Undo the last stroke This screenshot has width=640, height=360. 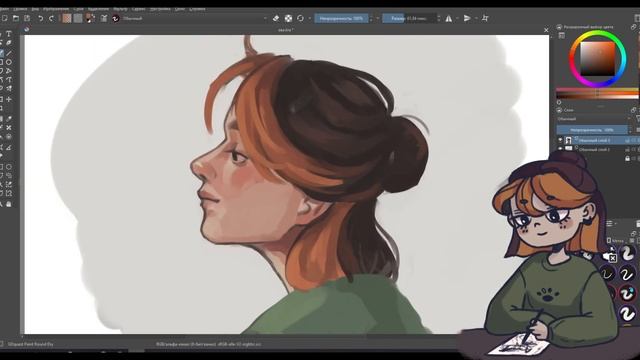40,18
